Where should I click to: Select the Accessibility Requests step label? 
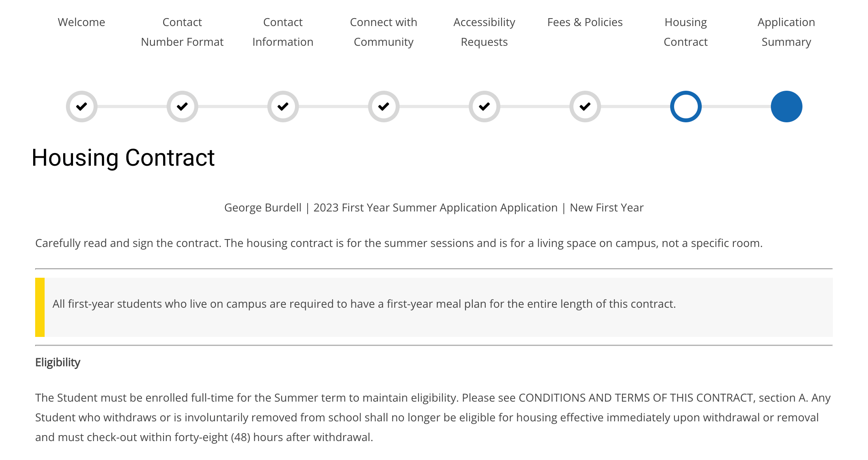point(484,32)
